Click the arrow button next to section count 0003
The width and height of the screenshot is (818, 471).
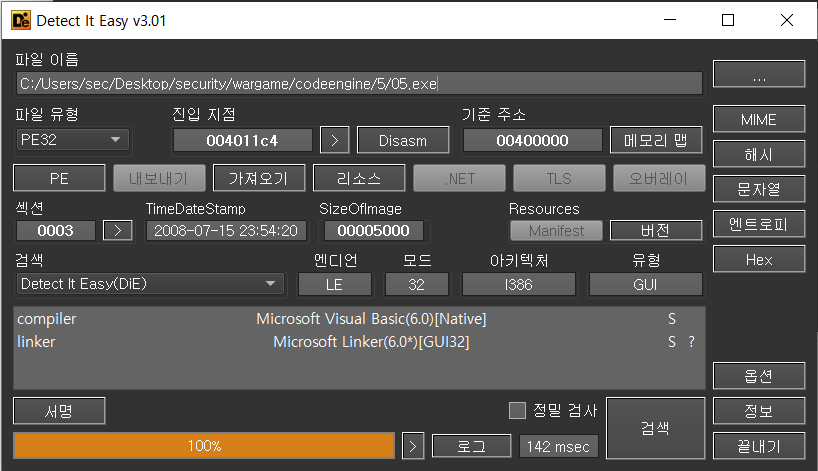[117, 231]
